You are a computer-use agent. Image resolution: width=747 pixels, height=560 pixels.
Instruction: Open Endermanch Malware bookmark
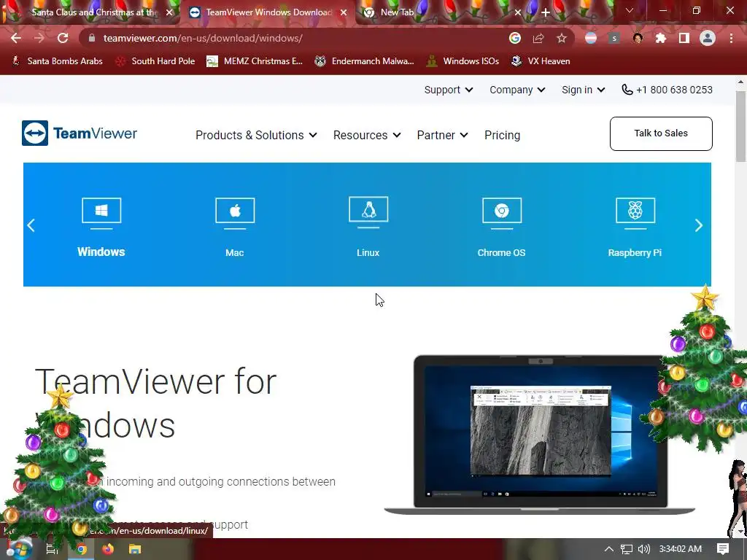(x=365, y=61)
